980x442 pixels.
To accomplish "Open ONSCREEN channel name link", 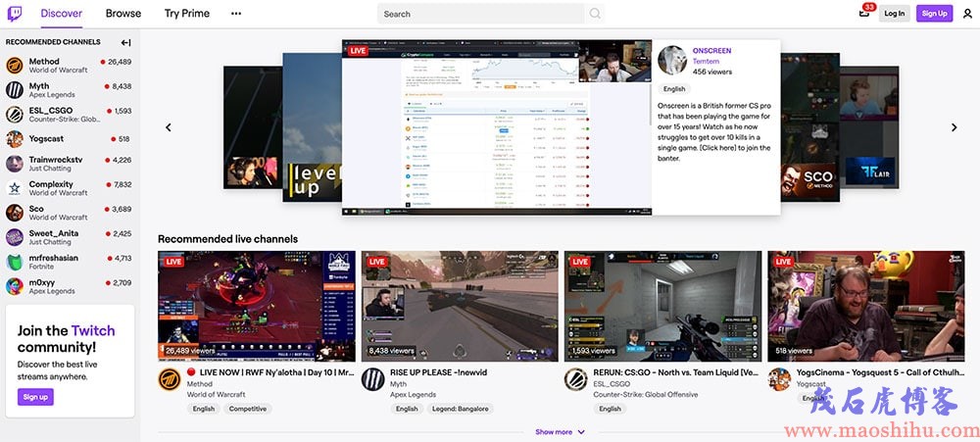I will [711, 51].
